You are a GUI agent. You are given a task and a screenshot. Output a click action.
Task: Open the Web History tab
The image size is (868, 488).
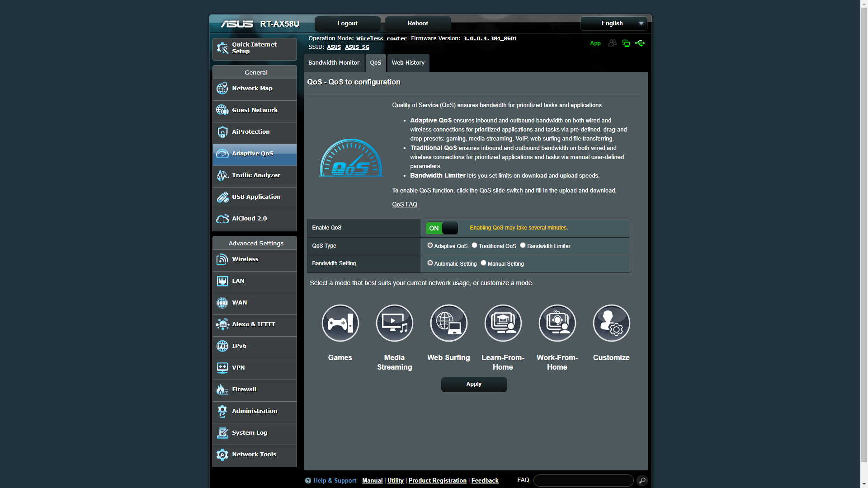(x=408, y=63)
